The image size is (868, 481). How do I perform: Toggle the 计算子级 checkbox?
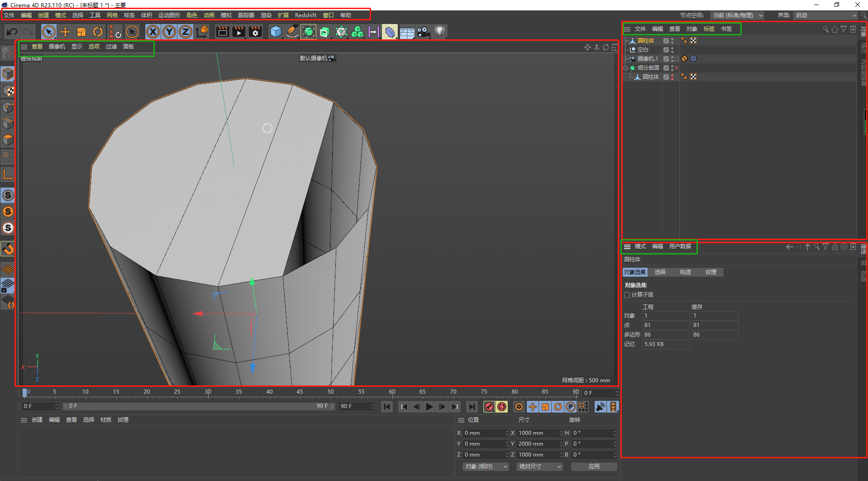pos(627,295)
